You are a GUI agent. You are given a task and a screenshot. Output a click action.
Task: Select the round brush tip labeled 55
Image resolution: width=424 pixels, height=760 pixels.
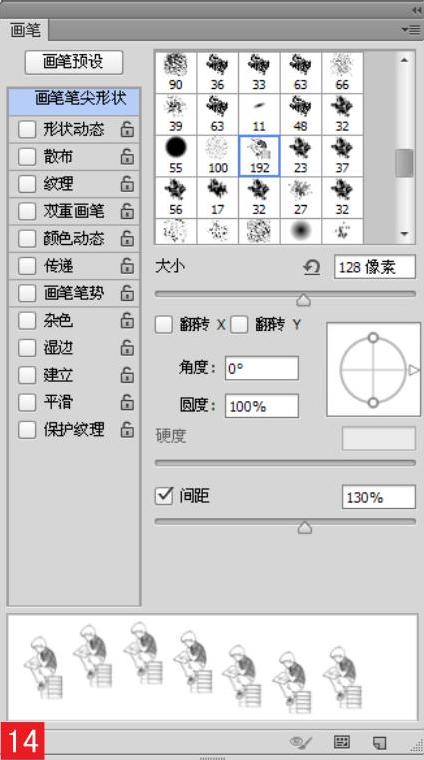[x=176, y=156]
